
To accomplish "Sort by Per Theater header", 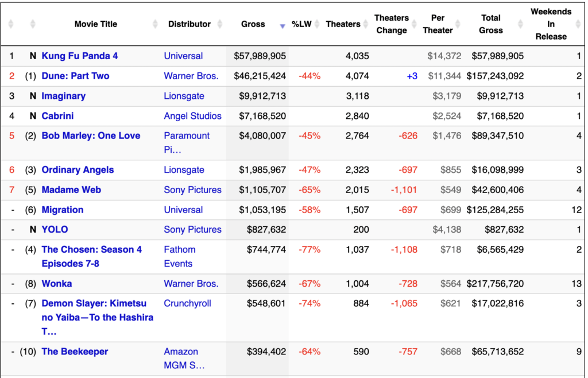I will tap(438, 24).
